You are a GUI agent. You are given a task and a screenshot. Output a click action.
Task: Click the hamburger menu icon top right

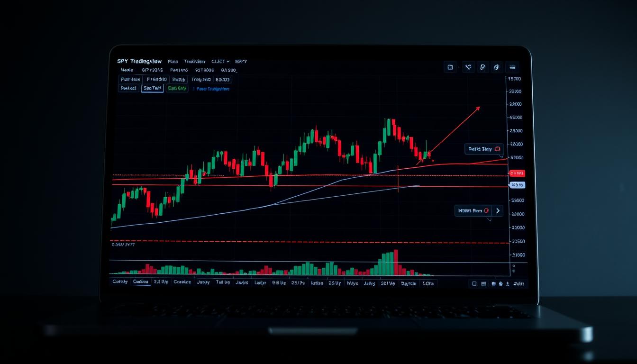(512, 67)
